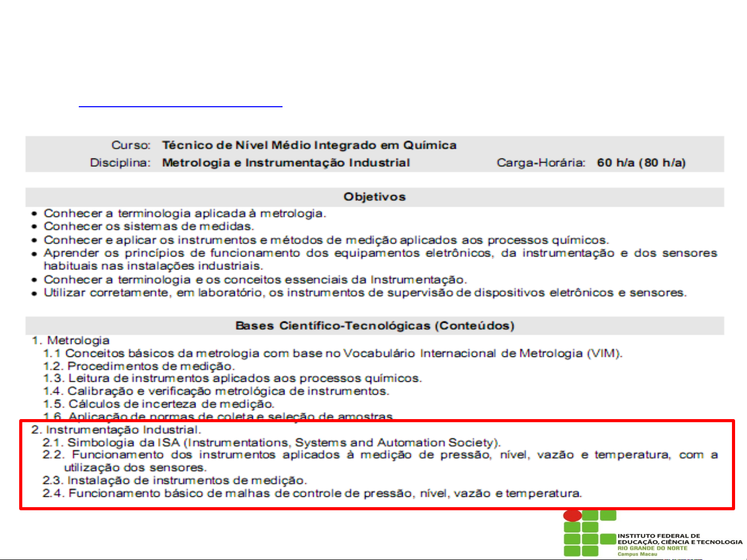Click the Carga-Horária value '60 h/a (80 h/a)'

(x=641, y=163)
